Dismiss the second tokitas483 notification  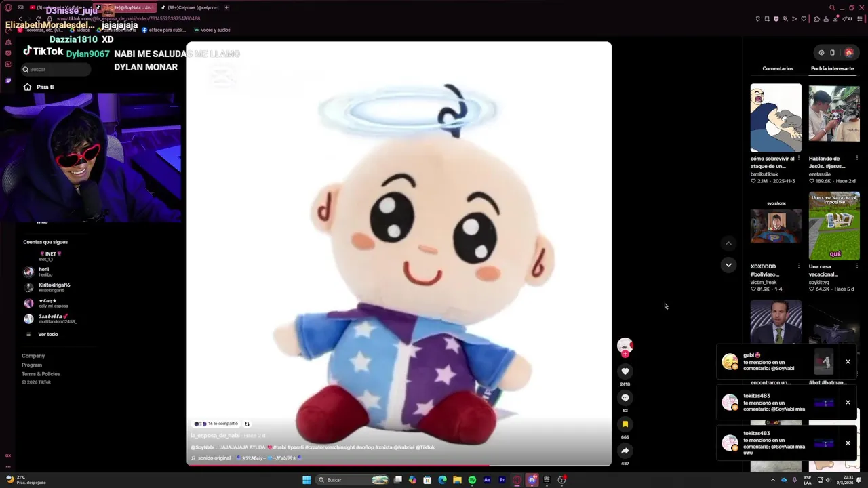tap(848, 443)
